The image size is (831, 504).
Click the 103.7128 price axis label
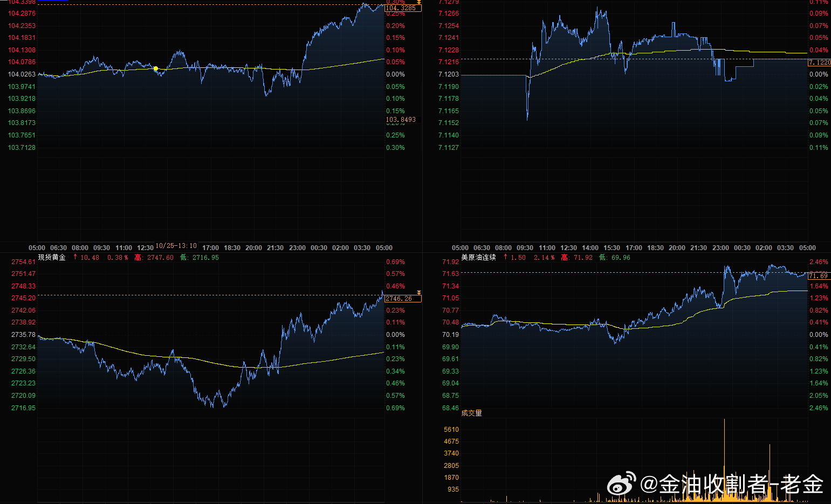[x=22, y=148]
